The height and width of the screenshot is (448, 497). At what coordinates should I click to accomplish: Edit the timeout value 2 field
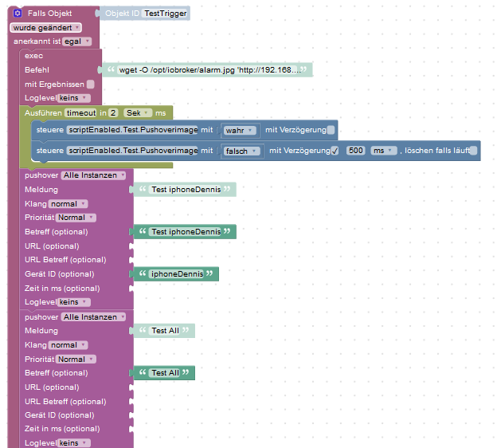pyautogui.click(x=113, y=113)
